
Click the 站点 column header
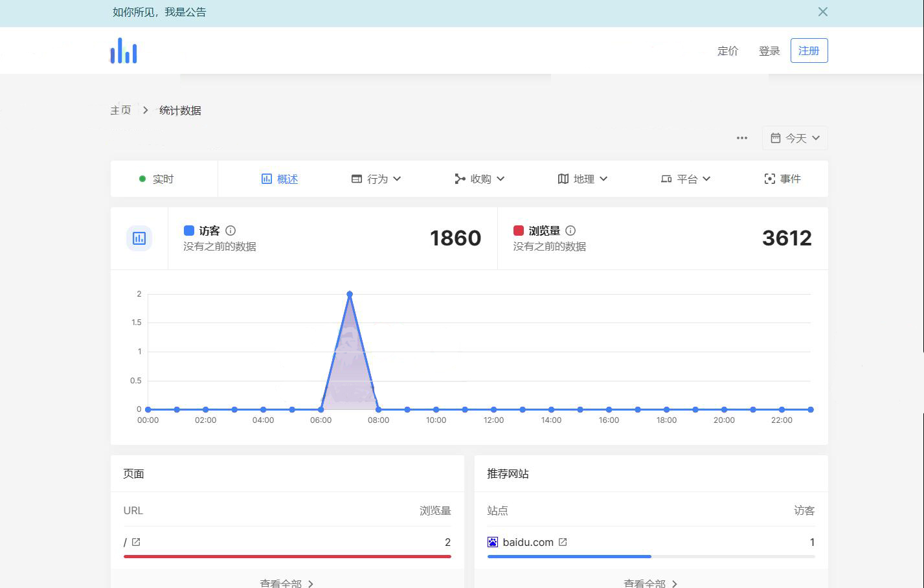click(x=497, y=511)
